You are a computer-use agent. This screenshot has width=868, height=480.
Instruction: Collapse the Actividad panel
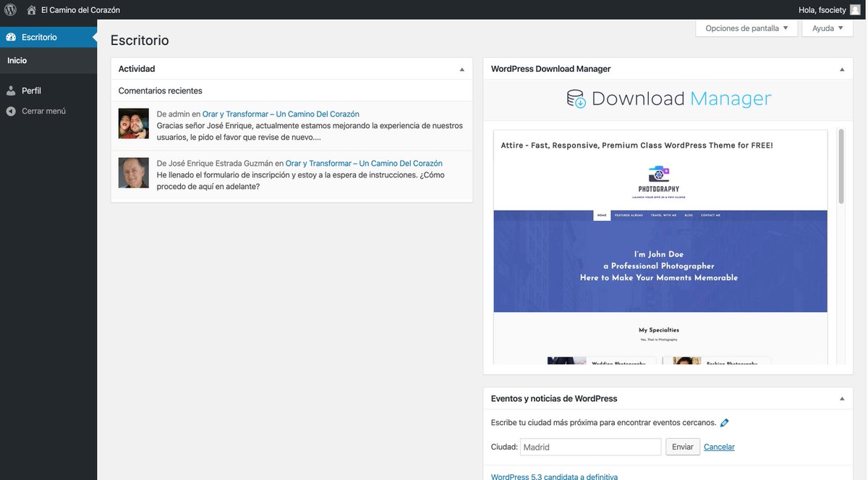click(462, 70)
